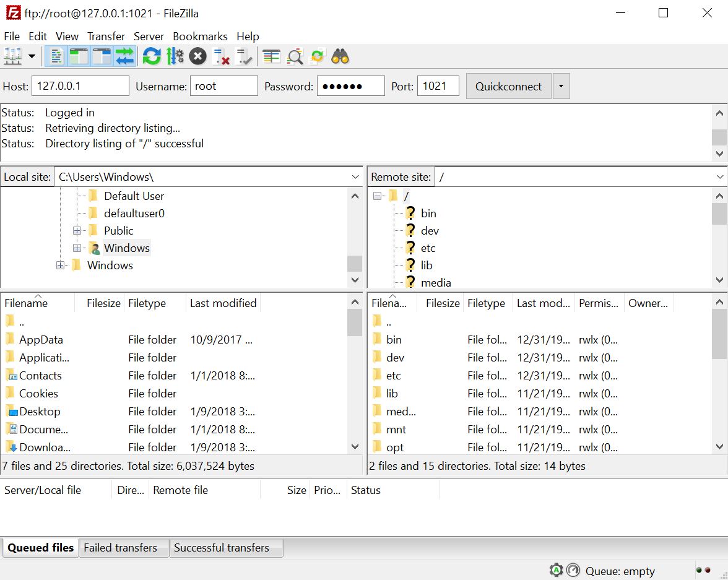Open speed limits indicator in status bar
728x580 pixels.
(x=573, y=569)
